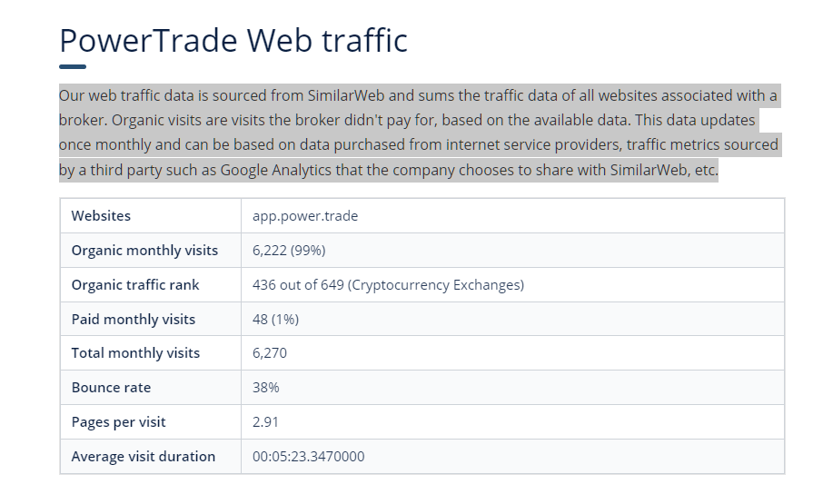
Task: Click the 38% bounce rate value
Action: [x=266, y=388]
